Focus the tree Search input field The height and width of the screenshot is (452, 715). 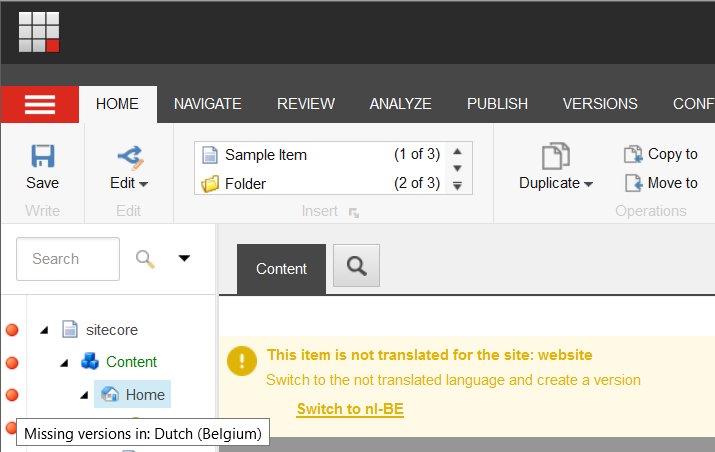coord(68,259)
